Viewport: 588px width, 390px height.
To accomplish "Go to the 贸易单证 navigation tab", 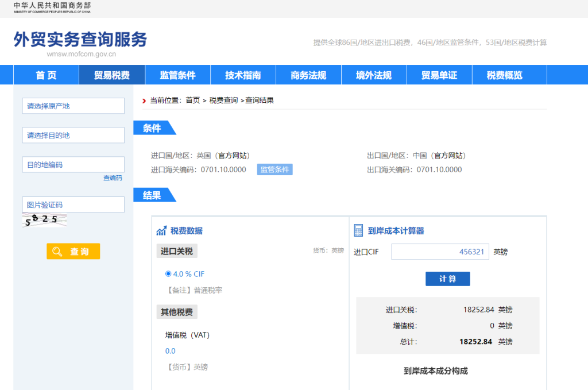I will 439,75.
